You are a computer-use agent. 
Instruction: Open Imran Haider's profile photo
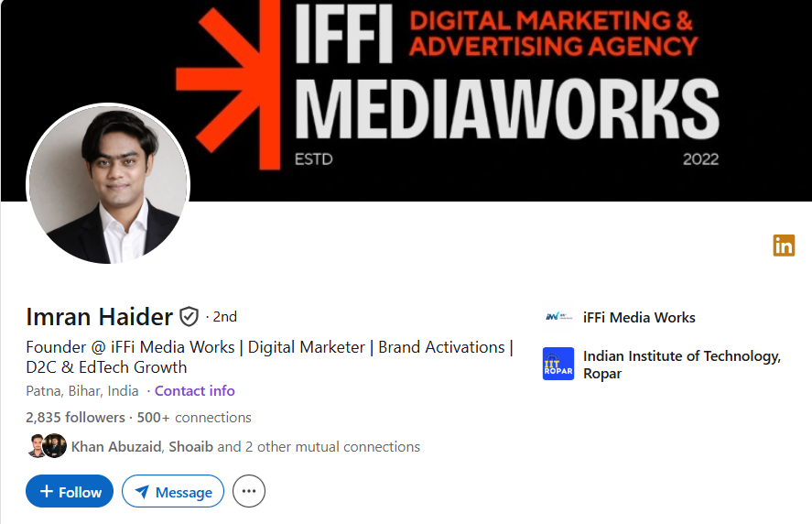click(x=108, y=184)
